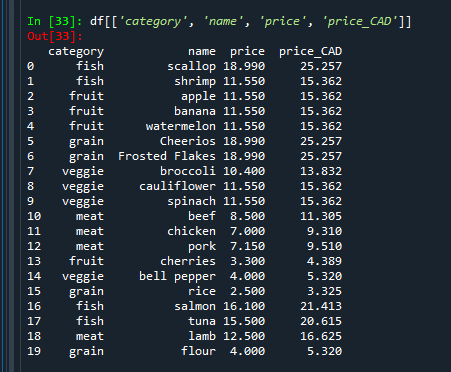
Task: Click the name column header
Action: (202, 51)
